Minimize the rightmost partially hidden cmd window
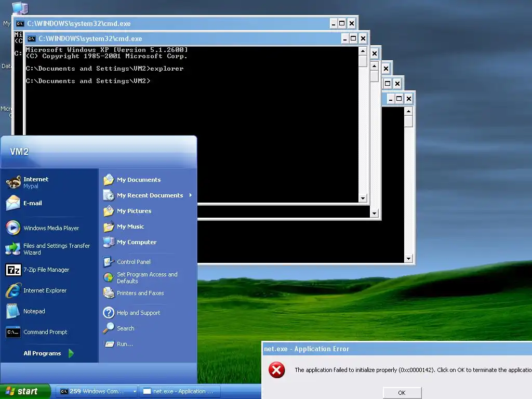Screen dimensions: 532x399 coord(391,99)
